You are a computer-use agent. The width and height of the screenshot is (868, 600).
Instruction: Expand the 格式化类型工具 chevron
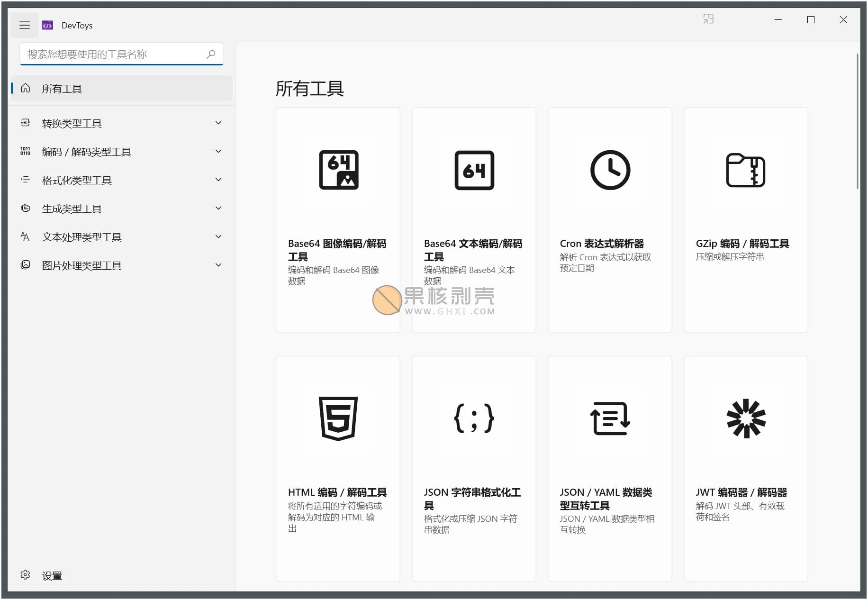point(218,180)
